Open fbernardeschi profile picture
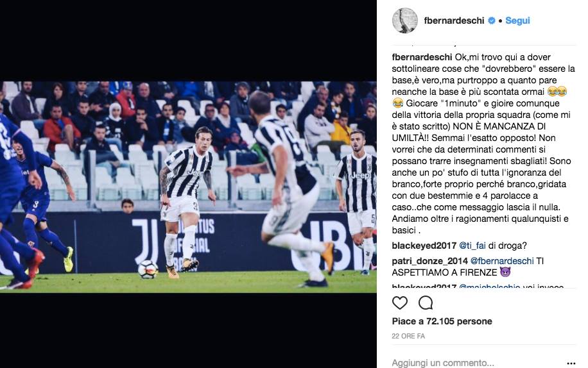Screen dimensions: 588x368 405,21
